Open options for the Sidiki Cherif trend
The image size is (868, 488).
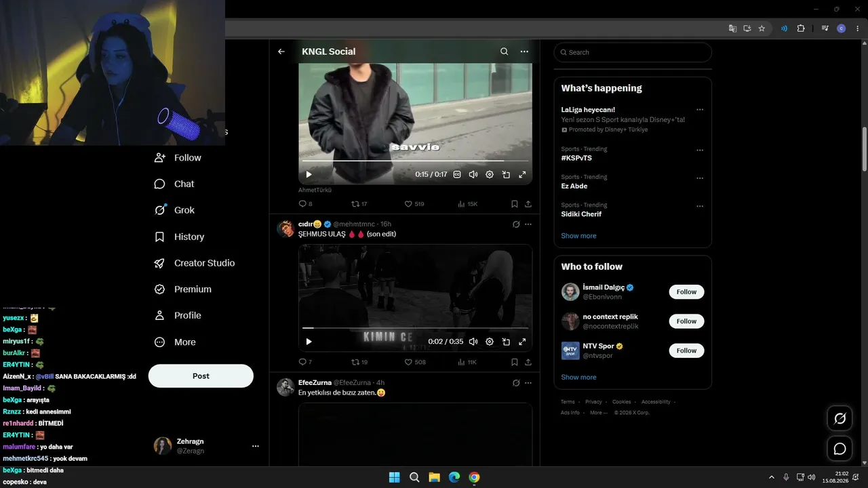pos(700,207)
